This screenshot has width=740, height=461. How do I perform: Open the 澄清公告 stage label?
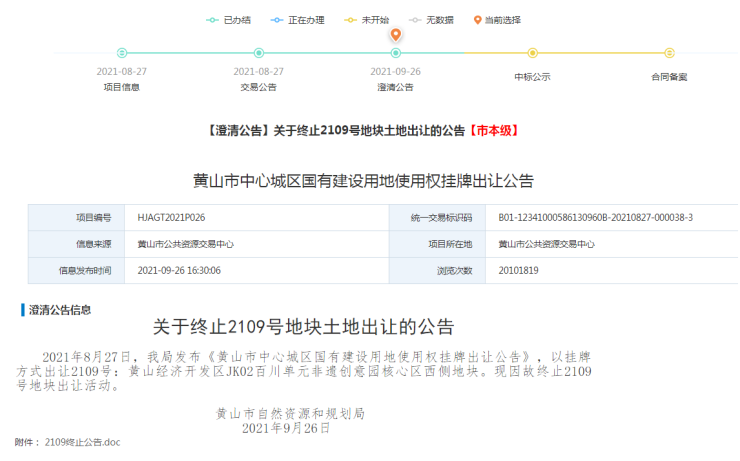click(x=395, y=87)
